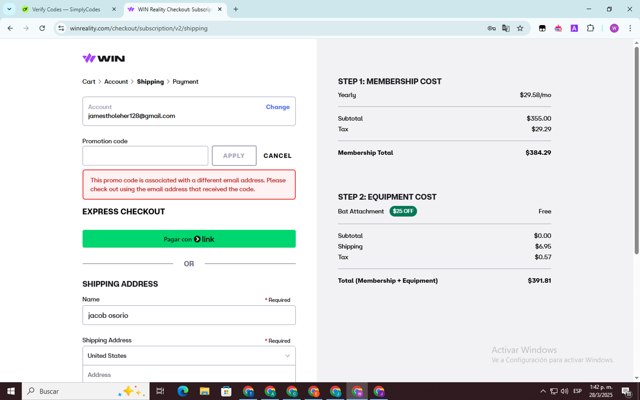
Task: Open volume control in system tray
Action: (x=564, y=391)
